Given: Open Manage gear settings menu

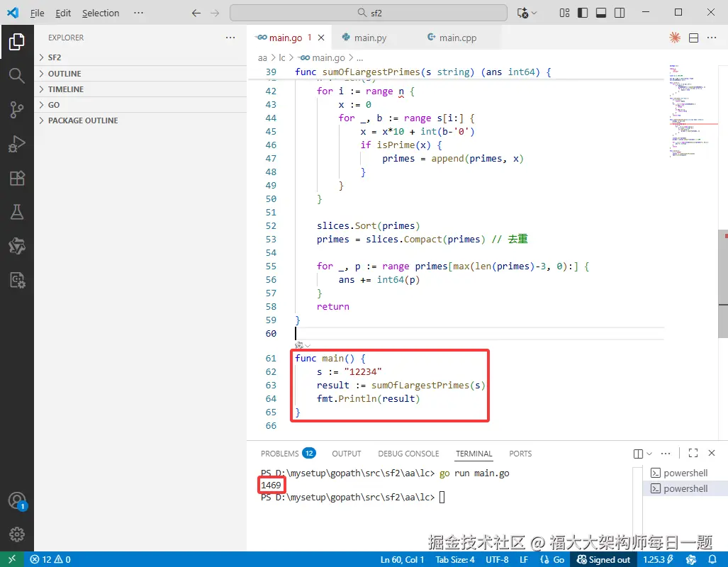Looking at the screenshot, I should [x=17, y=534].
